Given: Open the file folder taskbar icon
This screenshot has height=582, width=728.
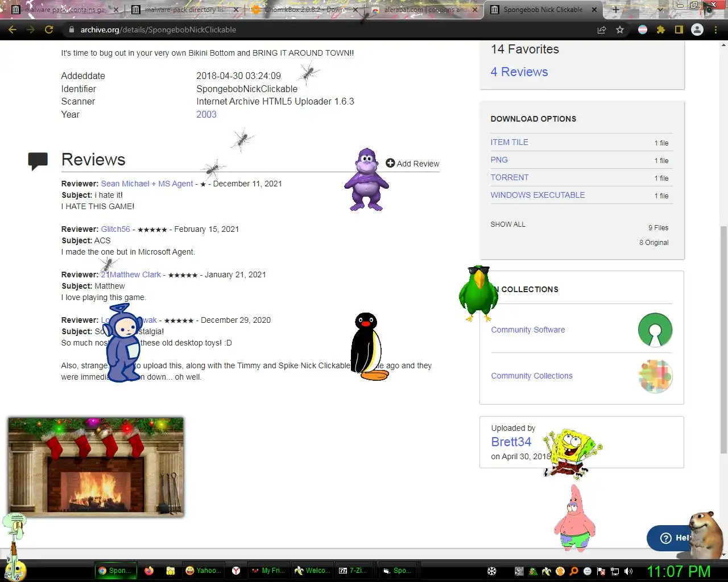Looking at the screenshot, I should point(170,571).
